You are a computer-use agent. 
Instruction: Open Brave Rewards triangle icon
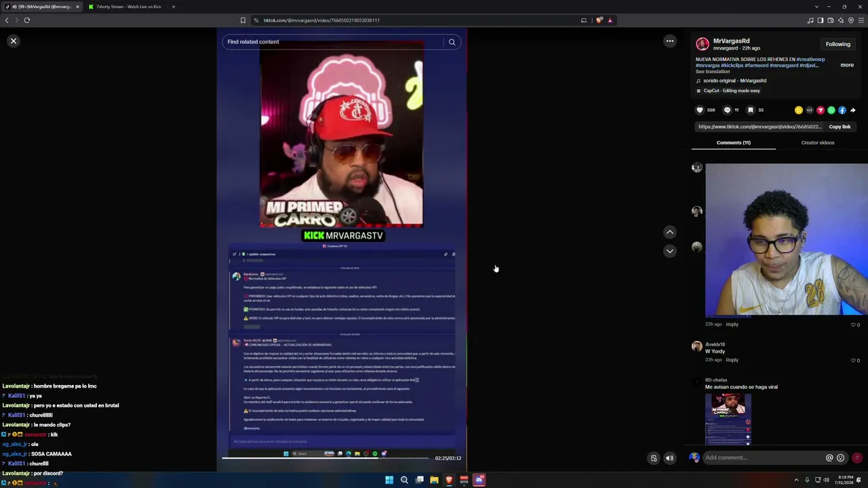tap(610, 20)
